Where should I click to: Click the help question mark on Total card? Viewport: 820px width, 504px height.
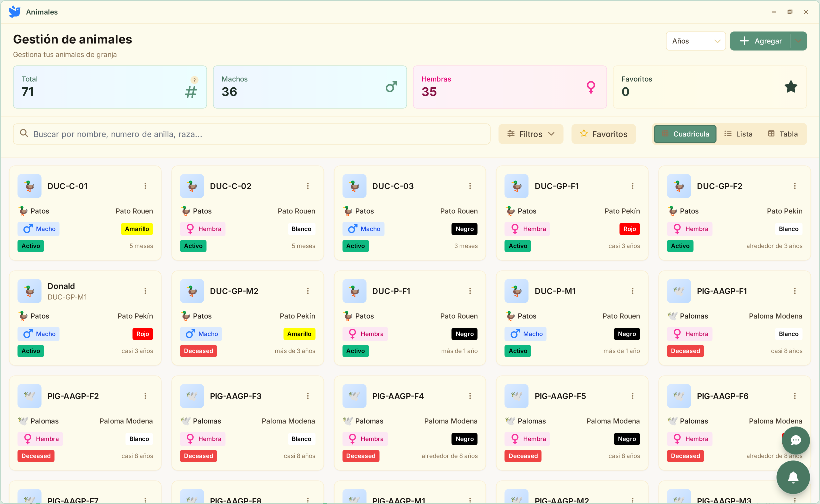pyautogui.click(x=194, y=80)
